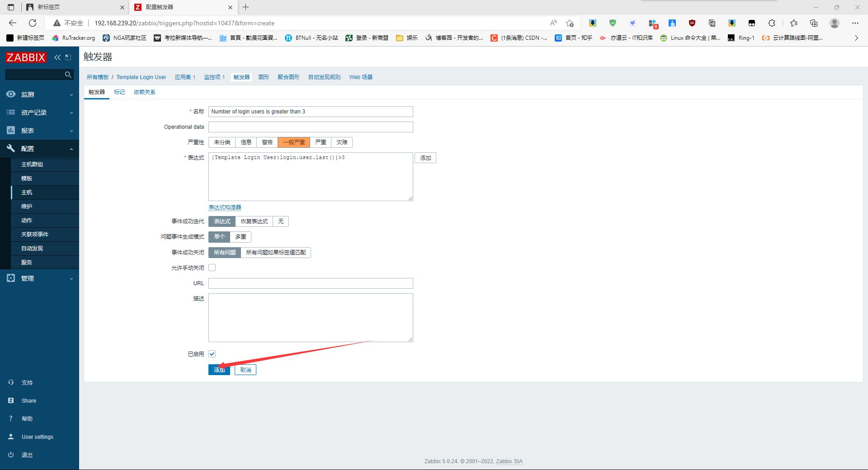Open new browser tab with plus icon
Screen dimensions: 868x470
(x=246, y=7)
